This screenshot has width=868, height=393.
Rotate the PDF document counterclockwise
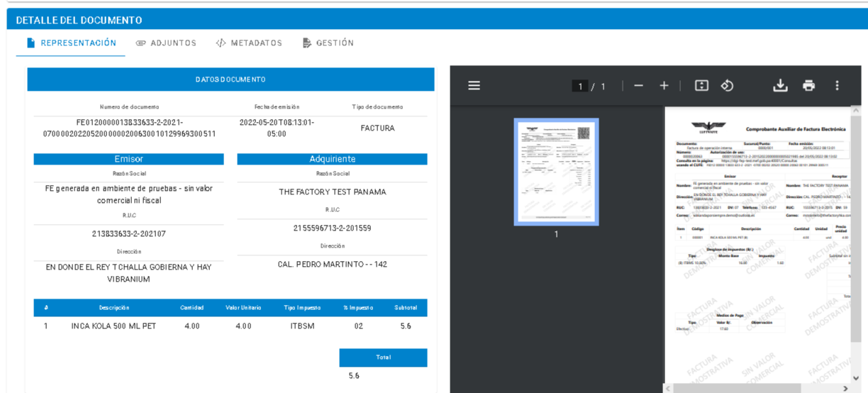[x=727, y=86]
